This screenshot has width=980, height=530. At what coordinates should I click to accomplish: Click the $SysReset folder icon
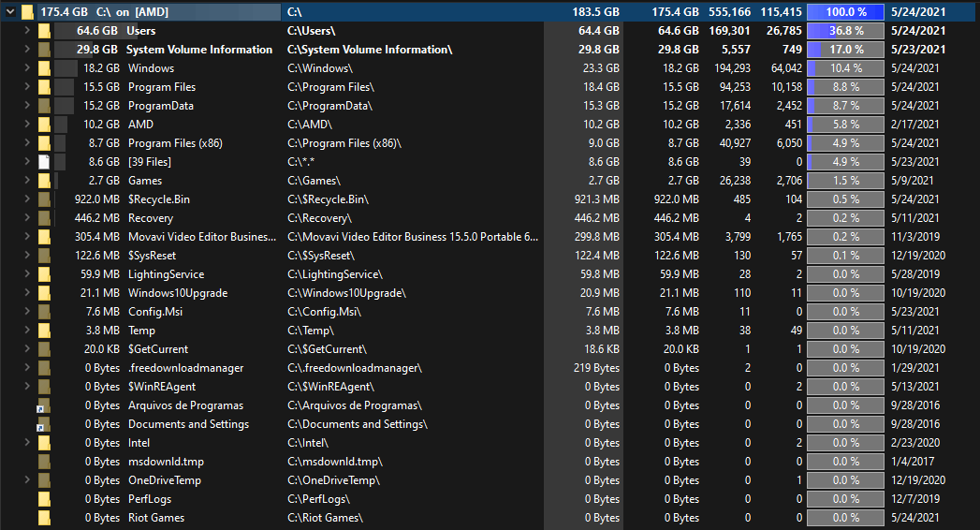click(44, 256)
